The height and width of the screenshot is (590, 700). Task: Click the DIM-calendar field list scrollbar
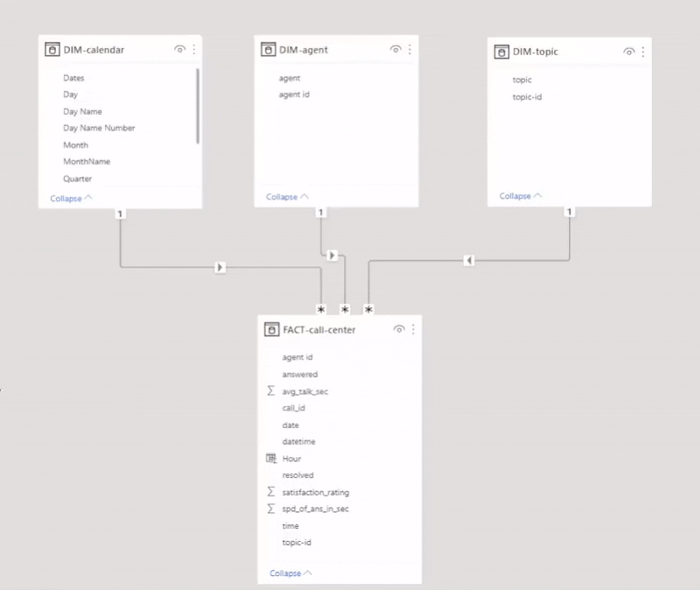(198, 106)
